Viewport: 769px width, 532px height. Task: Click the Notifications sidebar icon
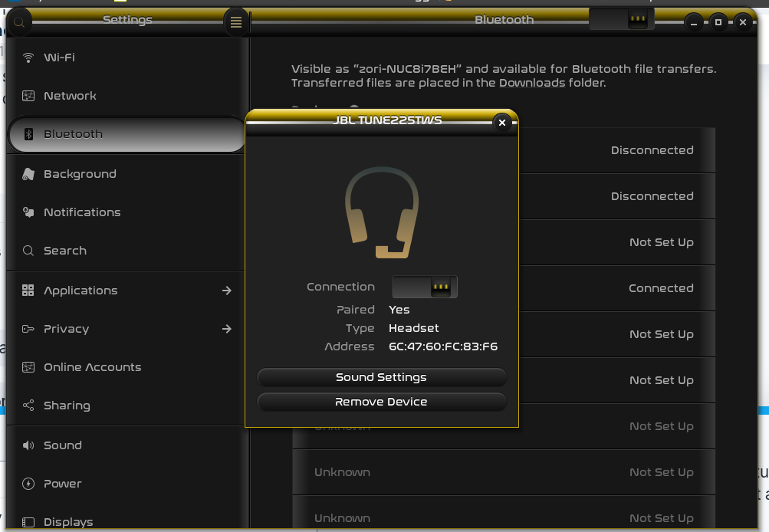[28, 212]
